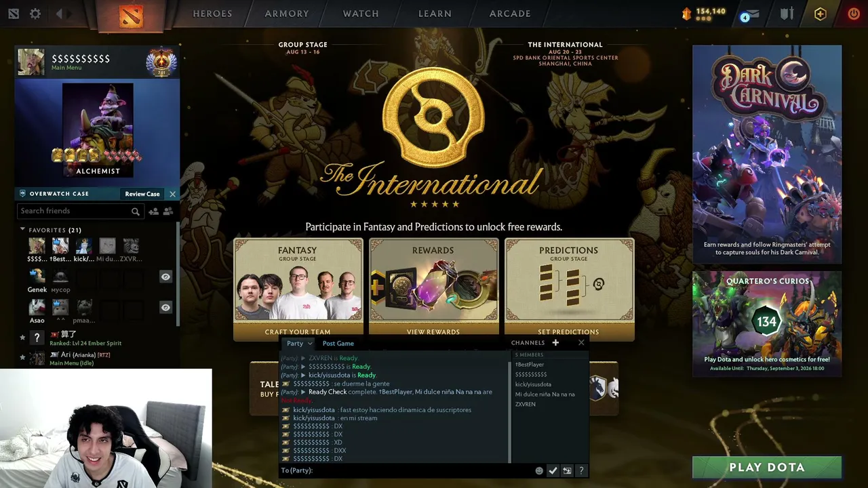The image size is (868, 488).
Task: Click the friend groups icon beside add friend
Action: (168, 211)
